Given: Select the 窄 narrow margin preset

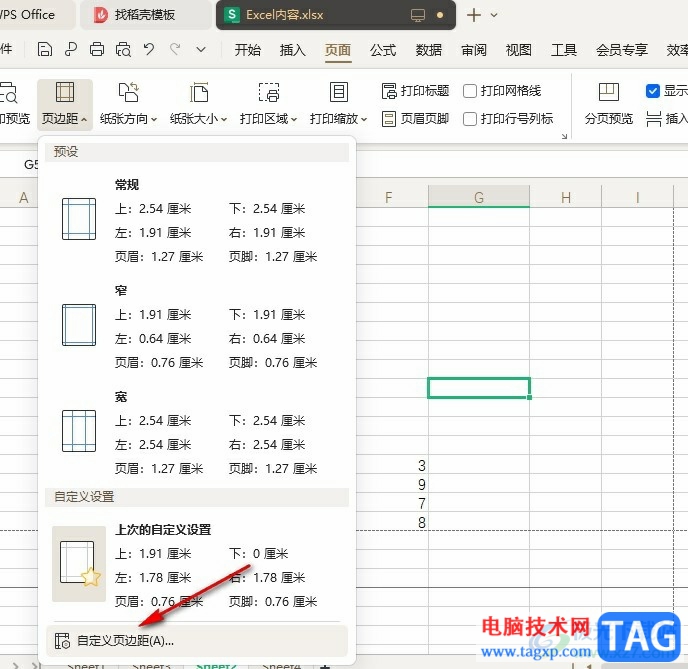Looking at the screenshot, I should tap(197, 326).
